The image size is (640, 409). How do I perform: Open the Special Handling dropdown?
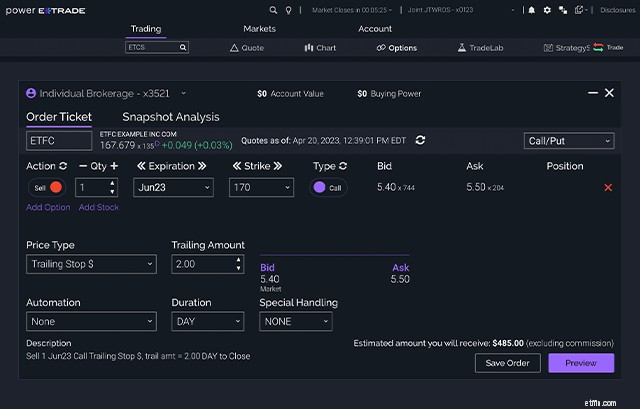pos(296,321)
